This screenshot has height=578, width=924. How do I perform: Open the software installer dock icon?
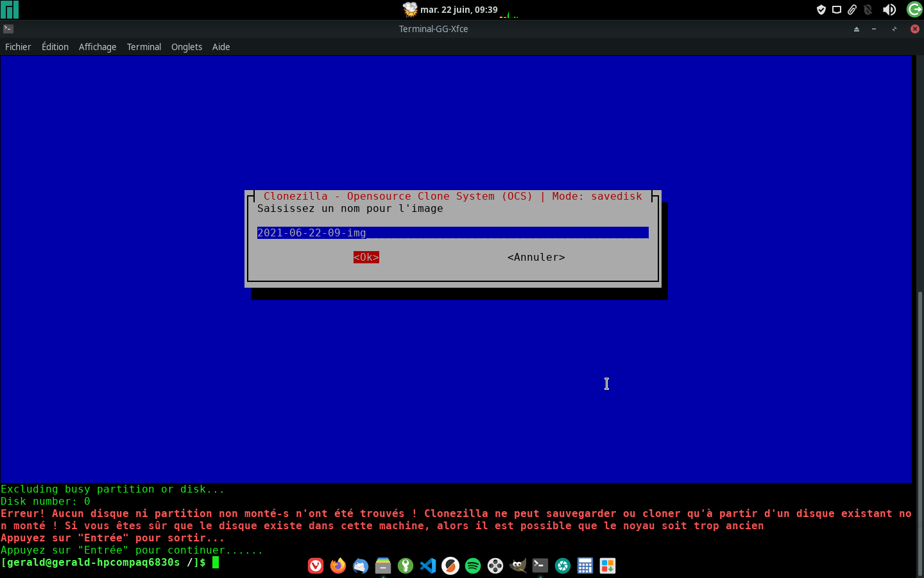(608, 566)
